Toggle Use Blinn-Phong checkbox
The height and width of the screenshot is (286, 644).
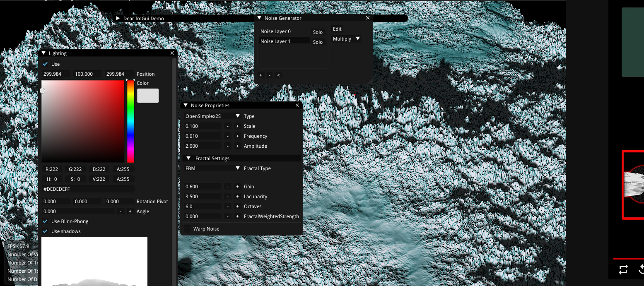tap(45, 221)
